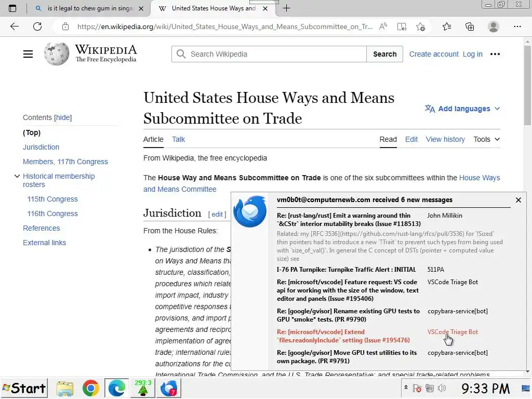Open the Christmas tree countdown taskbar icon
Screen dimensions: 532x399
click(143, 388)
